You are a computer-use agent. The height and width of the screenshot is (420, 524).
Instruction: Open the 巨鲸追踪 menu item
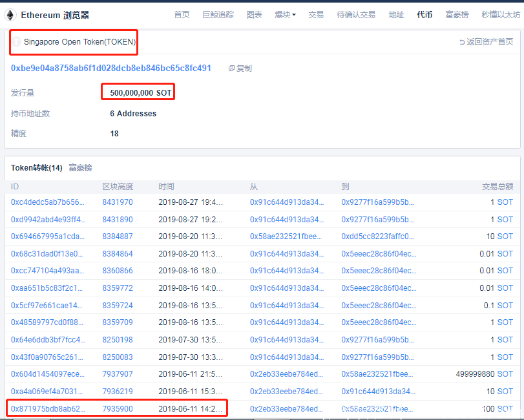coord(218,15)
